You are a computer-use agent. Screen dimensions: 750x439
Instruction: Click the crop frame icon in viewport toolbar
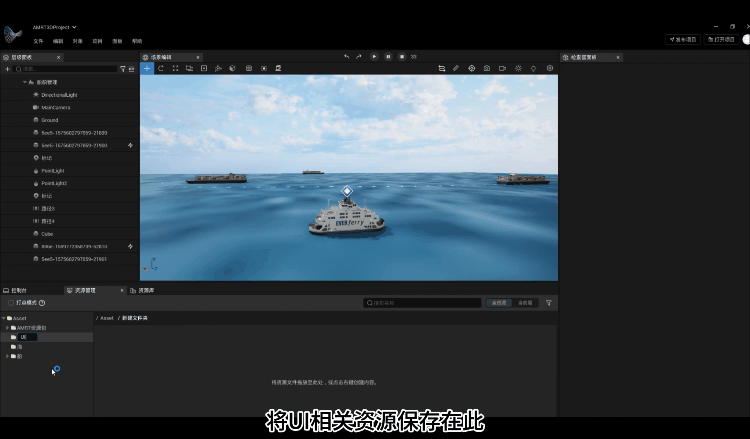[x=441, y=68]
